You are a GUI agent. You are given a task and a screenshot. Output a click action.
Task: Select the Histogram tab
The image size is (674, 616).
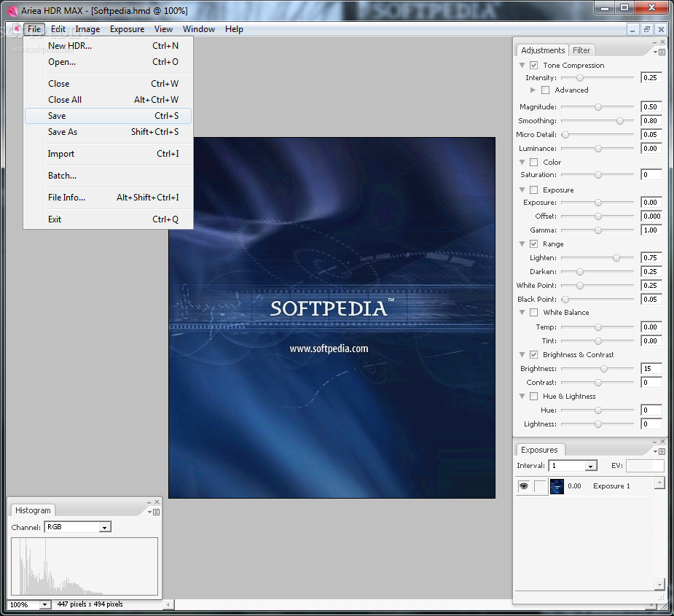tap(33, 510)
